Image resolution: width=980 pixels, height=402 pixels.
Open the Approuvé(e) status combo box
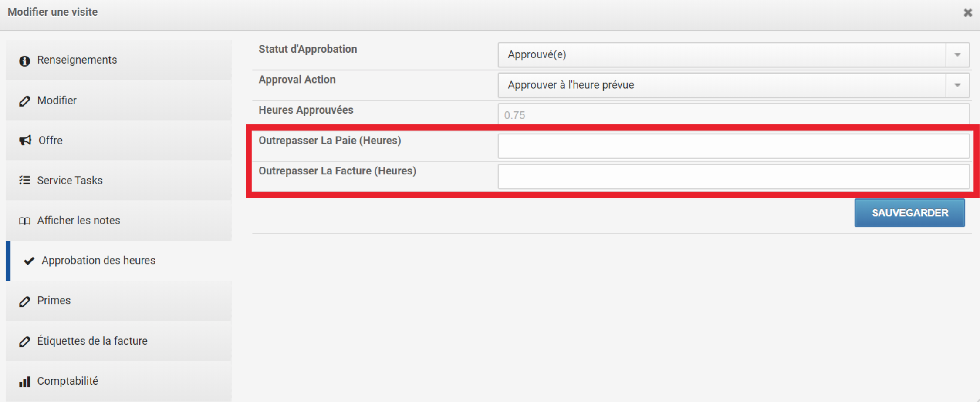[x=733, y=55]
